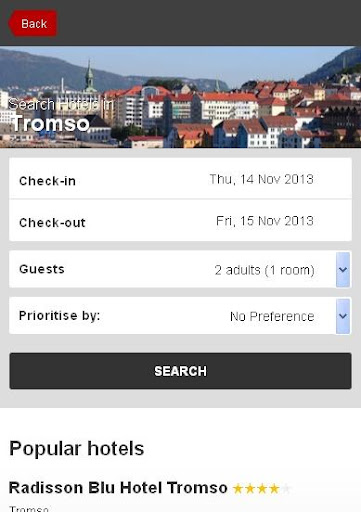The width and height of the screenshot is (361, 512).
Task: Start the hotel search with SEARCH button
Action: point(180,371)
